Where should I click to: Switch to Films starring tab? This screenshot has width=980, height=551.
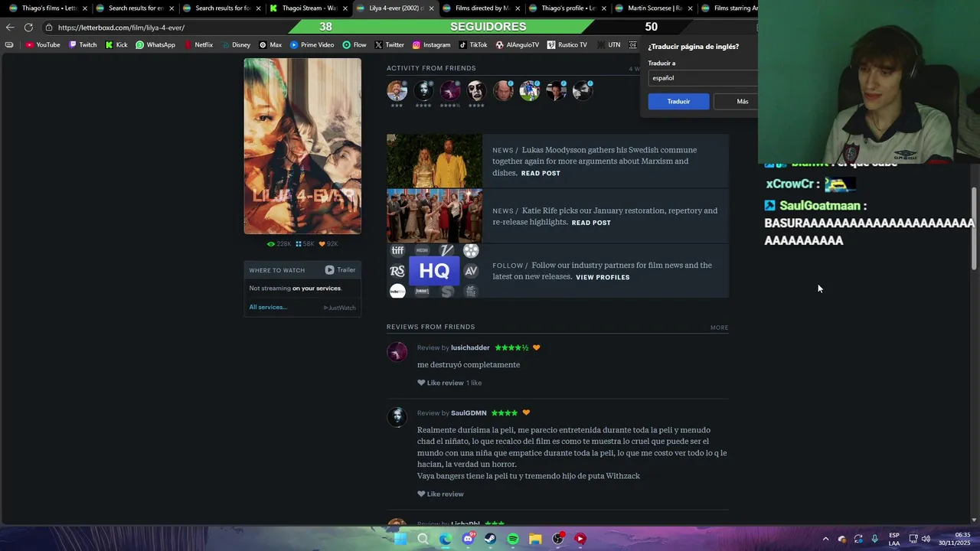tap(729, 8)
